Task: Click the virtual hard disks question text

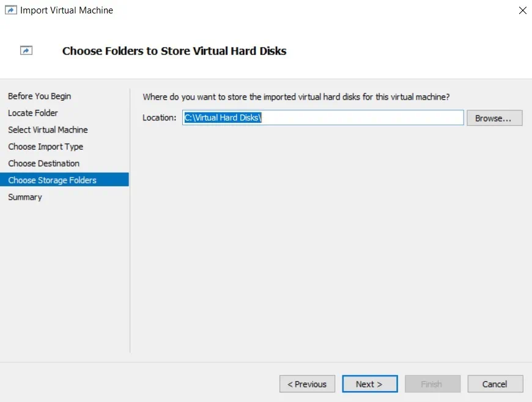Action: [x=296, y=97]
